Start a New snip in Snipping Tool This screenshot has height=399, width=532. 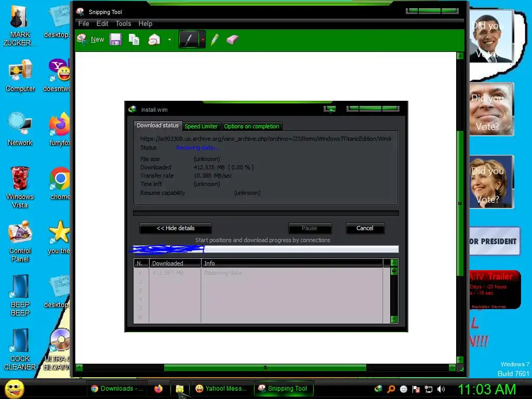click(90, 39)
